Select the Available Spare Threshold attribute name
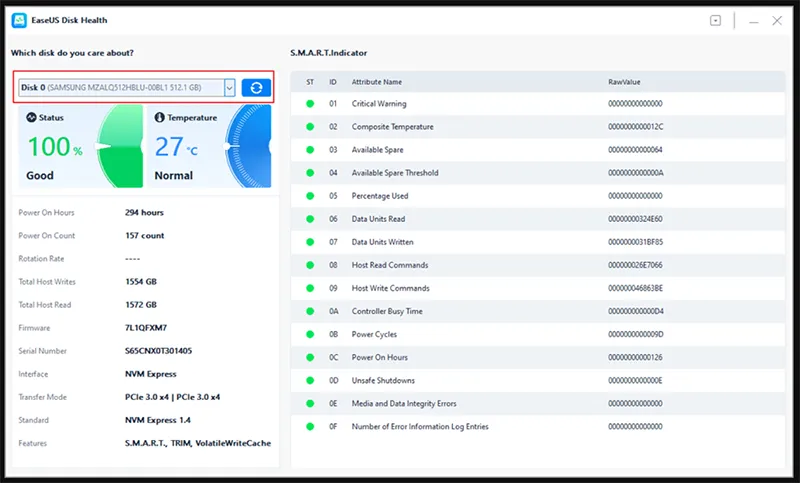Viewport: 800px width, 483px height. tap(395, 173)
